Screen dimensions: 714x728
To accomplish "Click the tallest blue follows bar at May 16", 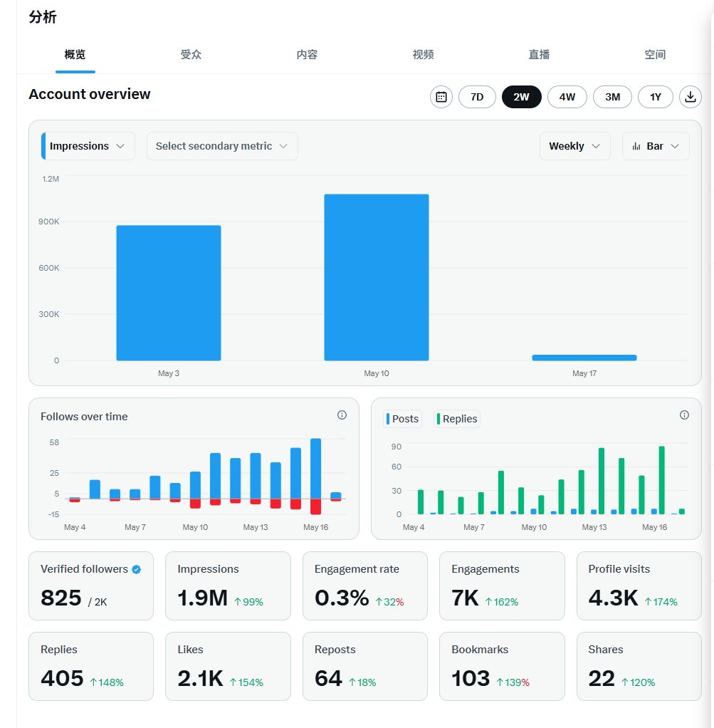I will pos(315,469).
